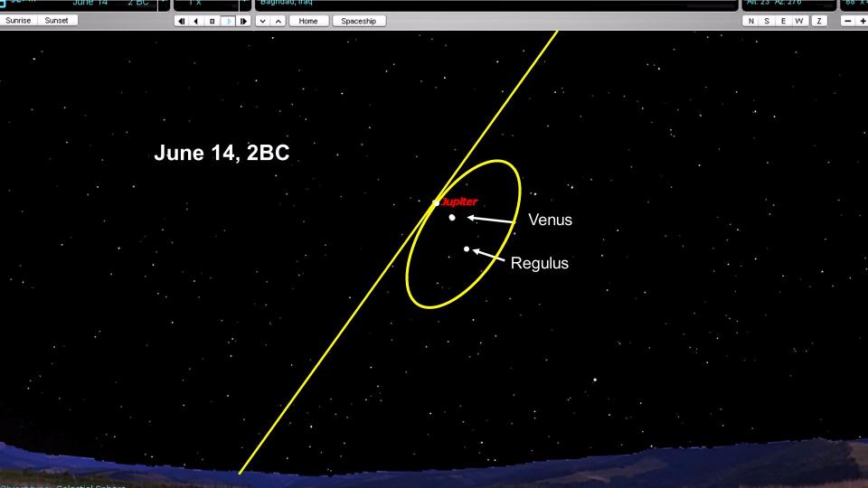Viewport: 868px width, 488px height.
Task: Jump to Sunset time
Action: click(x=57, y=20)
